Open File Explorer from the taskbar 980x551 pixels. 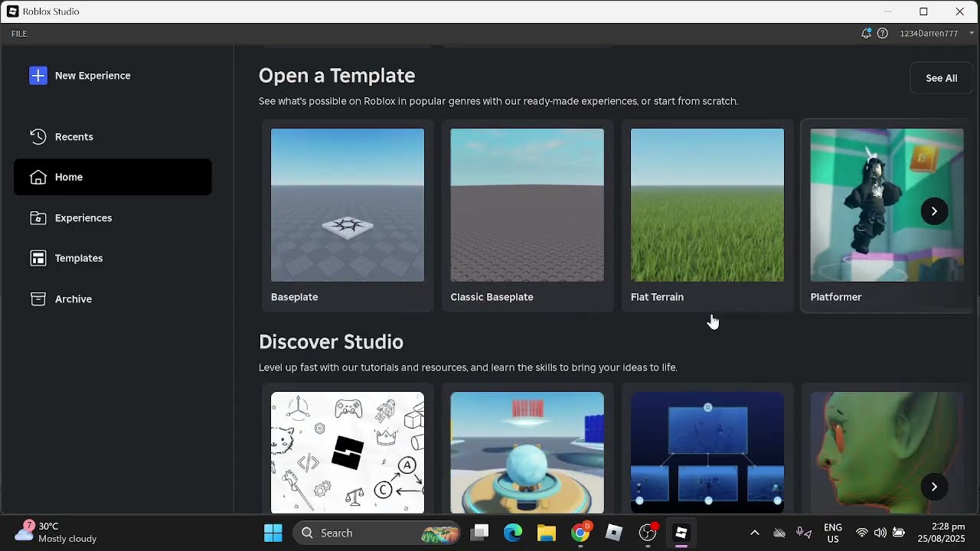click(x=546, y=533)
